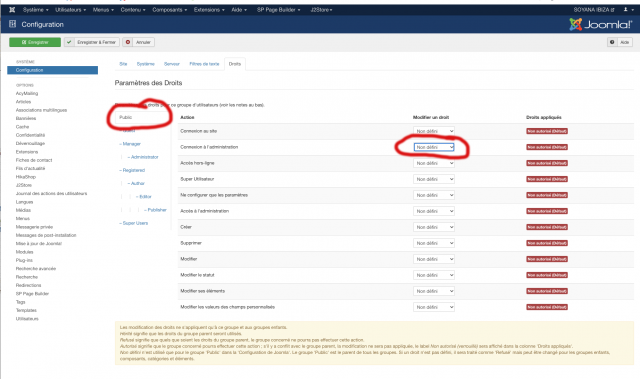Open the Utilisateurs menu
This screenshot has width=640, height=379.
(x=71, y=9)
